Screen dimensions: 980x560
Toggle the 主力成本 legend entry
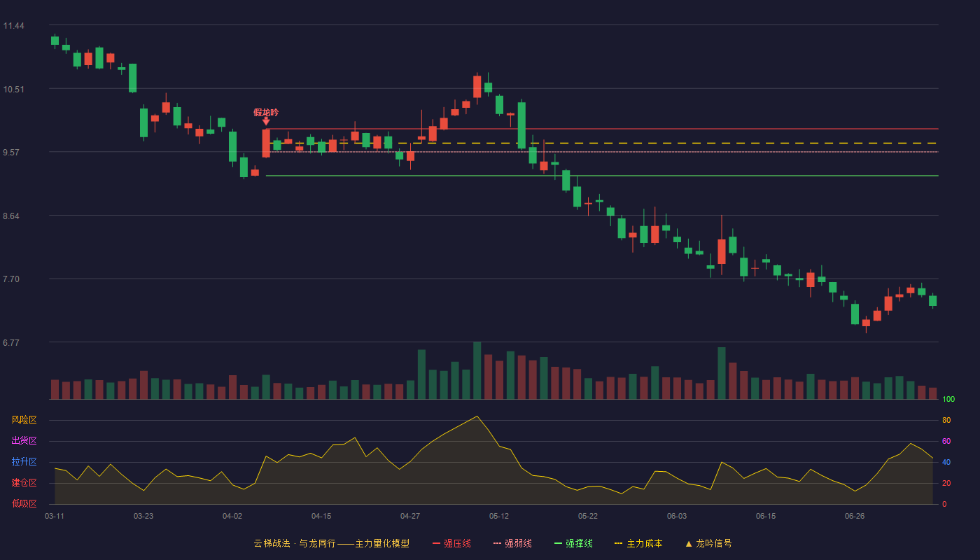pyautogui.click(x=638, y=543)
